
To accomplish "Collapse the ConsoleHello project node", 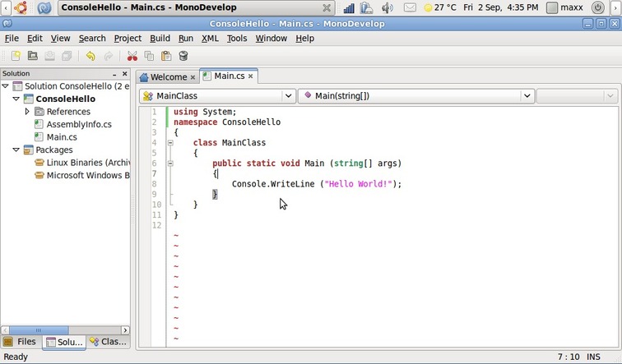I will click(16, 99).
